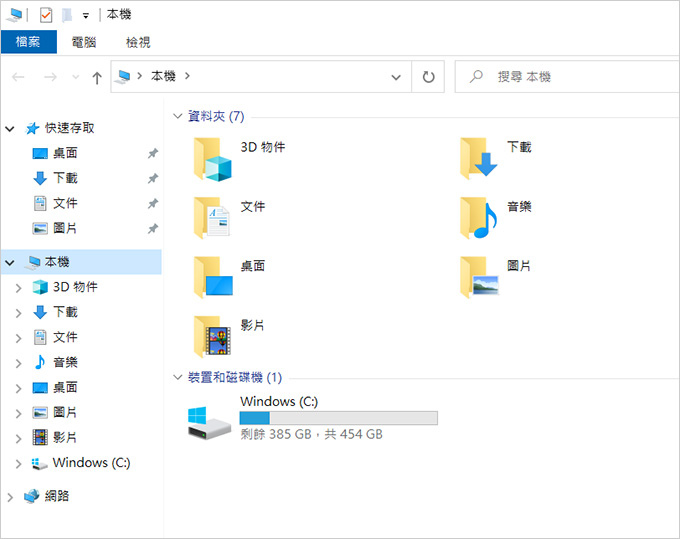Viewport: 680px width, 539px height.
Task: Click the pin icon beside Quick access 文件
Action: (x=153, y=203)
